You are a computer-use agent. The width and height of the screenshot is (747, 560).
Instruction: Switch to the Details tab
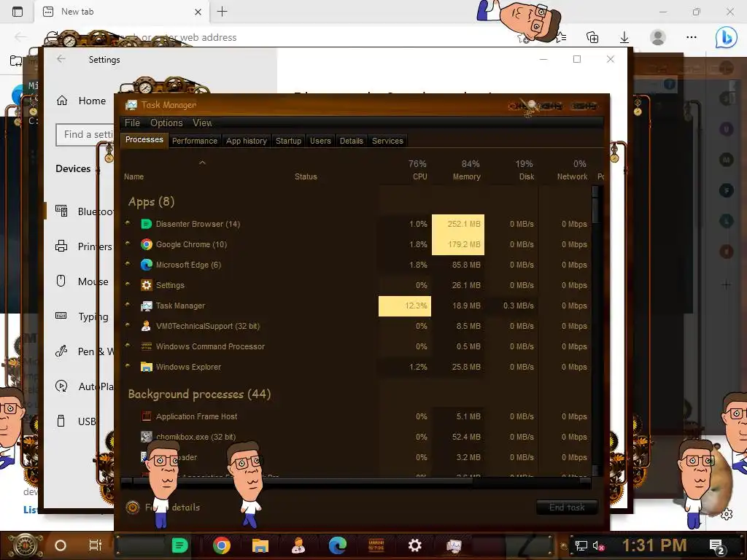point(351,141)
